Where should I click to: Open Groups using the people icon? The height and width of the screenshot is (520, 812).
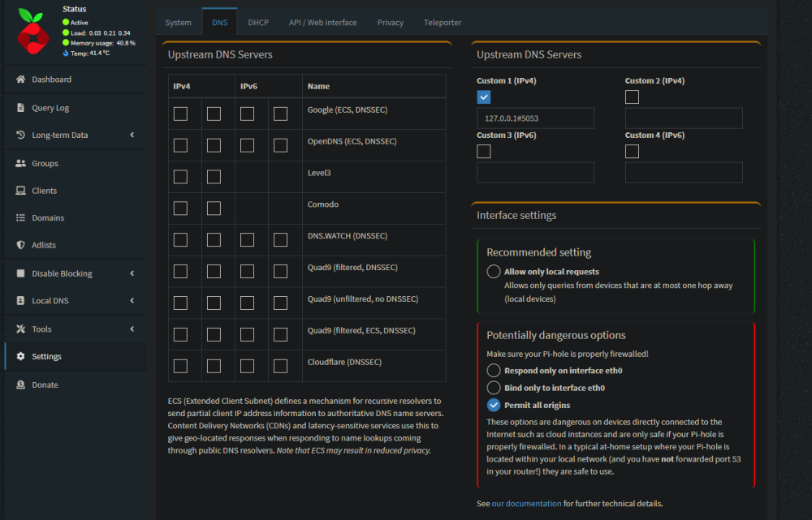click(21, 164)
